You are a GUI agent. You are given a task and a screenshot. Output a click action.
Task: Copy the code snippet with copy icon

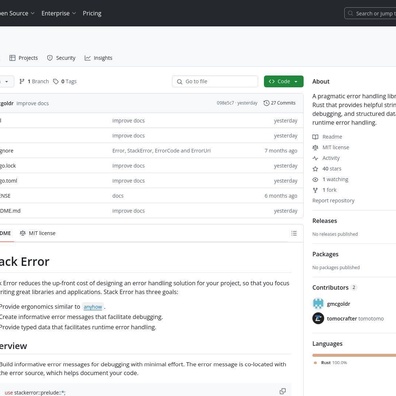[283, 391]
